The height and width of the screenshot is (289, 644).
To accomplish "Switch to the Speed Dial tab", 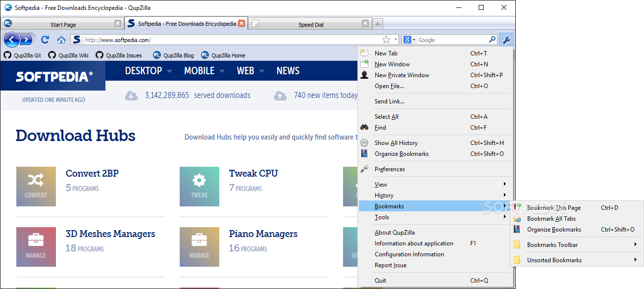I will point(310,24).
